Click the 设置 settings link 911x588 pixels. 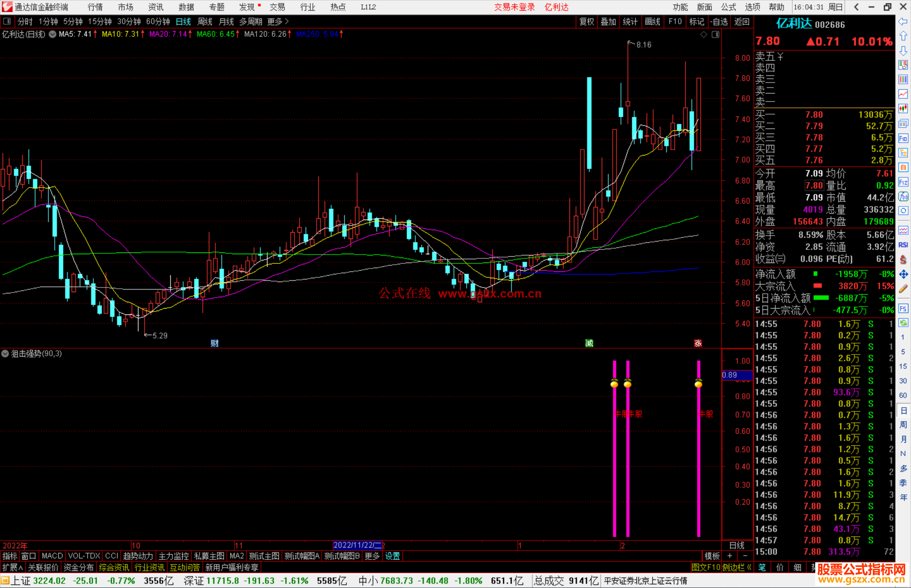point(392,556)
